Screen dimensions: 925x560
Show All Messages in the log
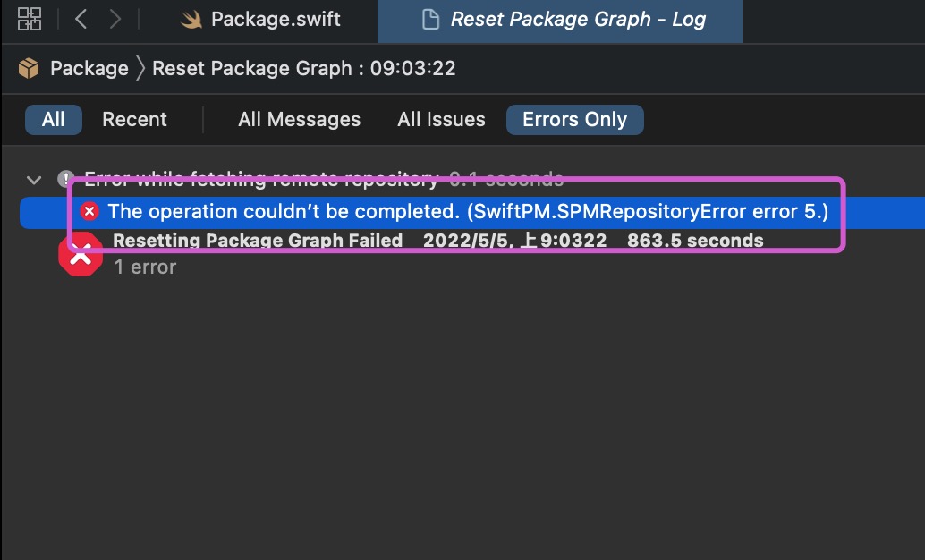(299, 120)
